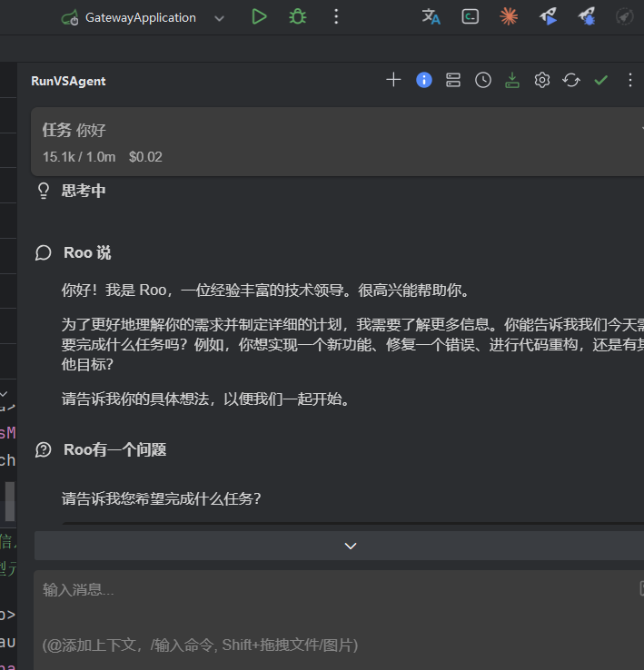644x670 pixels.
Task: Click the Roo有一个问题 heading
Action: pos(115,450)
